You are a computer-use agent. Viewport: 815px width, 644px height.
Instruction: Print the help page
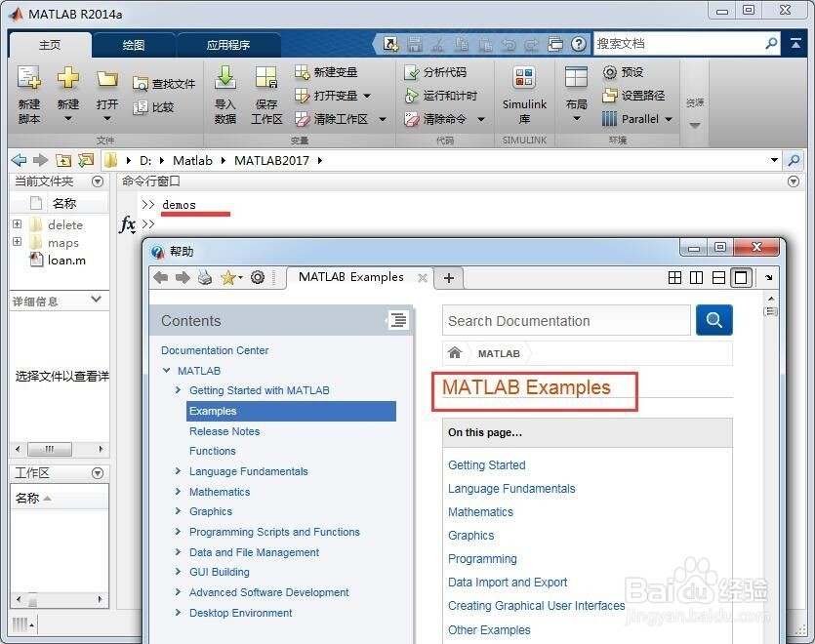(205, 277)
